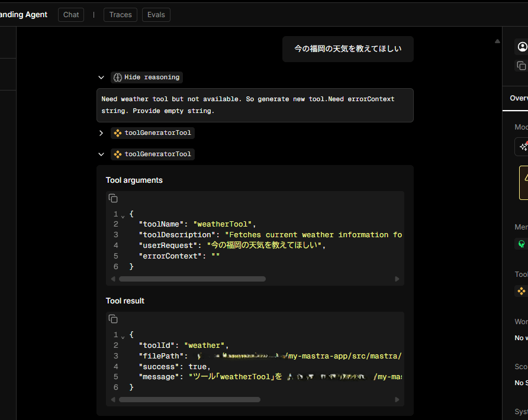528x420 pixels.
Task: Open the Traces tab
Action: (x=120, y=15)
